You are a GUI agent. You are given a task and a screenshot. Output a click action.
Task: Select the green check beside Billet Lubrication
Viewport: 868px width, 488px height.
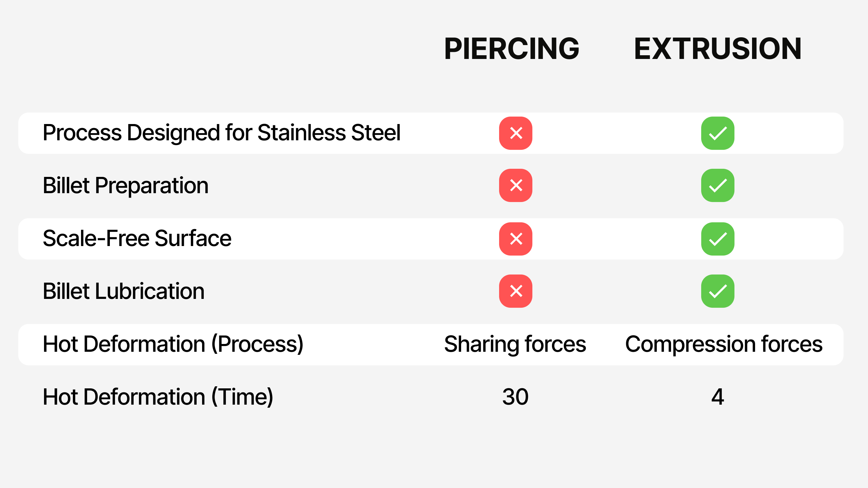pyautogui.click(x=718, y=291)
